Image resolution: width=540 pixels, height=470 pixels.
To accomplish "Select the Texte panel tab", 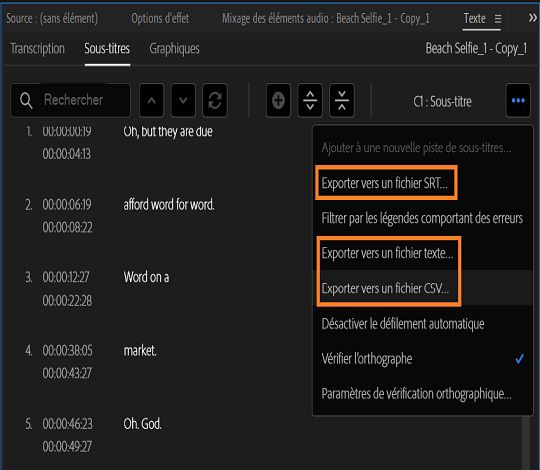I will click(475, 18).
